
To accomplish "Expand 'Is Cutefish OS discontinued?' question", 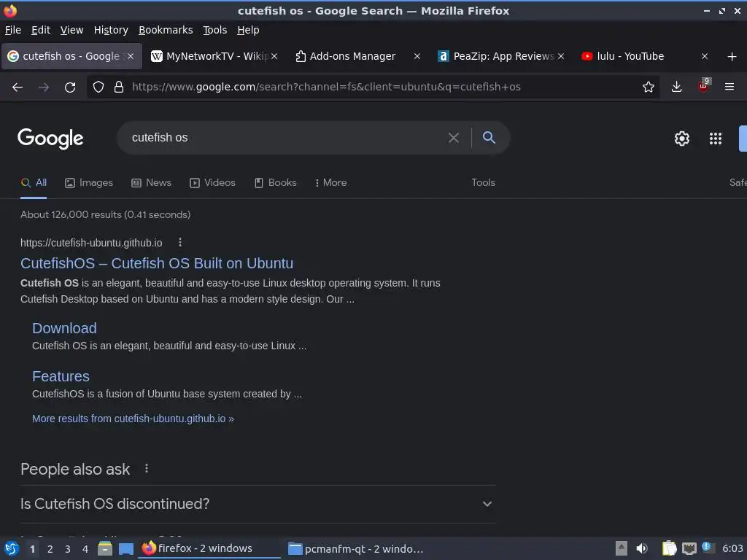I will [258, 504].
